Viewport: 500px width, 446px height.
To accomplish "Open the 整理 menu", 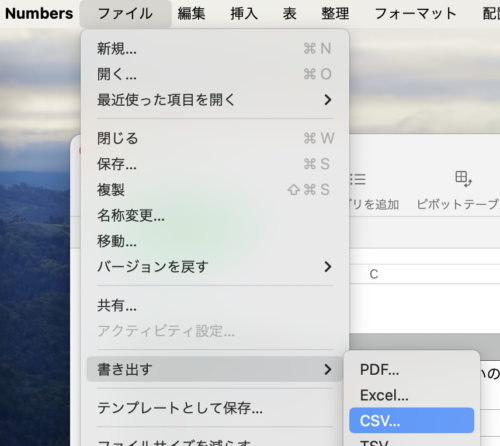I will tap(335, 14).
